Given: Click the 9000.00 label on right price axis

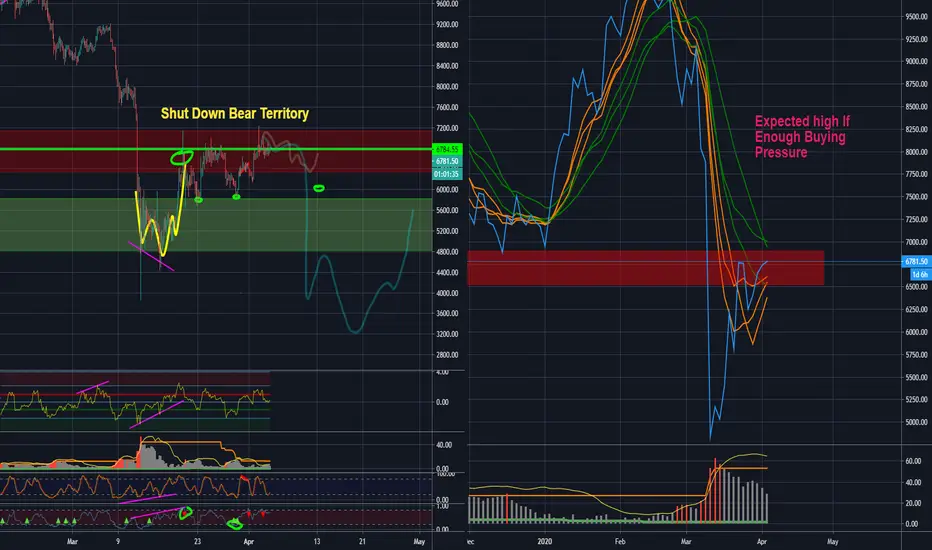Looking at the screenshot, I should click(917, 61).
